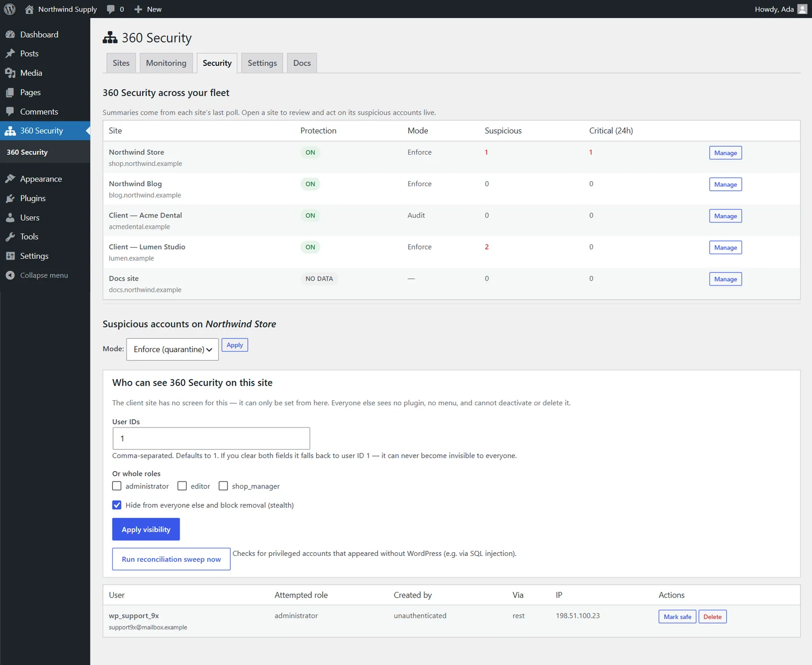Click the 360 Security network icon in sidebar
Screen dimensions: 812x665
[x=10, y=131]
